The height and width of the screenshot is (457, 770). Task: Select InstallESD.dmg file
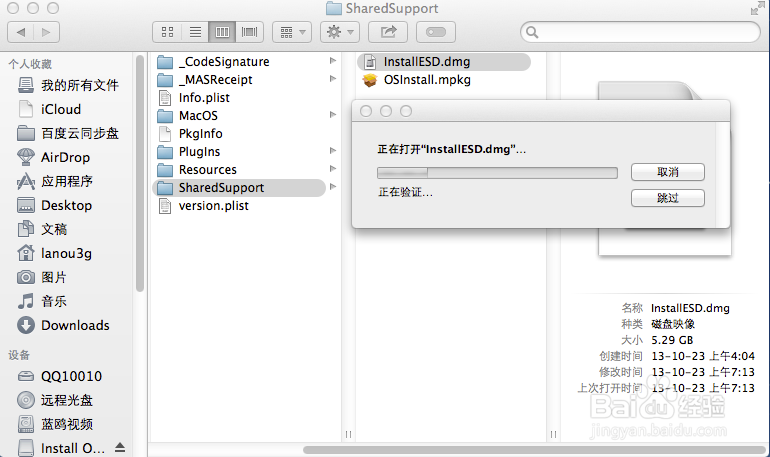[444, 62]
